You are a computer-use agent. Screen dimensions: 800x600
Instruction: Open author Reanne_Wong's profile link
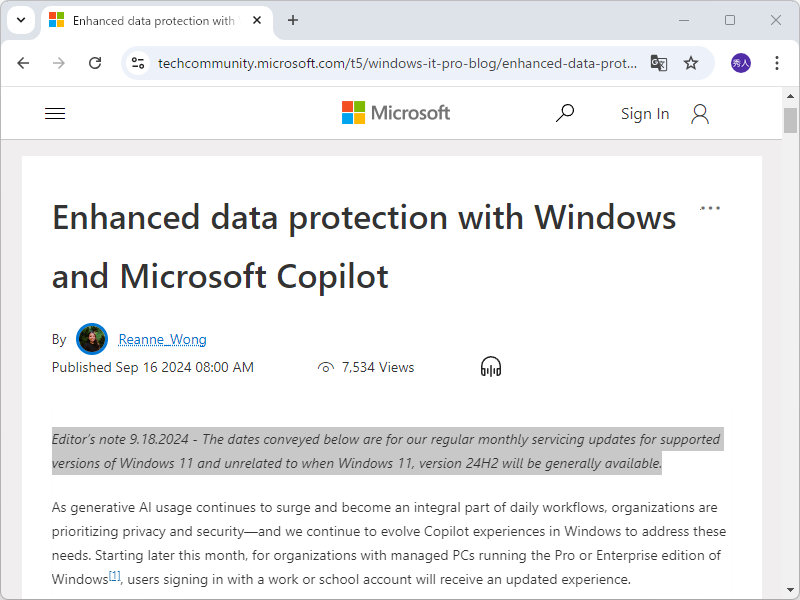pyautogui.click(x=162, y=339)
